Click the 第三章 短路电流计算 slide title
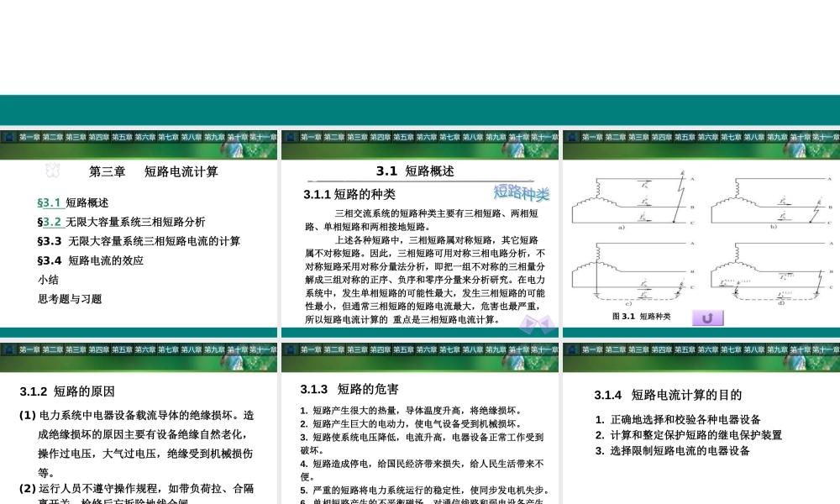This screenshot has height=504, width=840. (x=153, y=171)
